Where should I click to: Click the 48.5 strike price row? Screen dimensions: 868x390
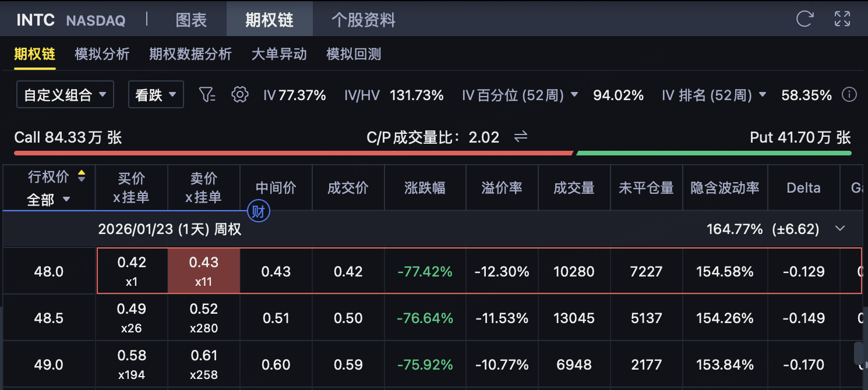(x=49, y=318)
